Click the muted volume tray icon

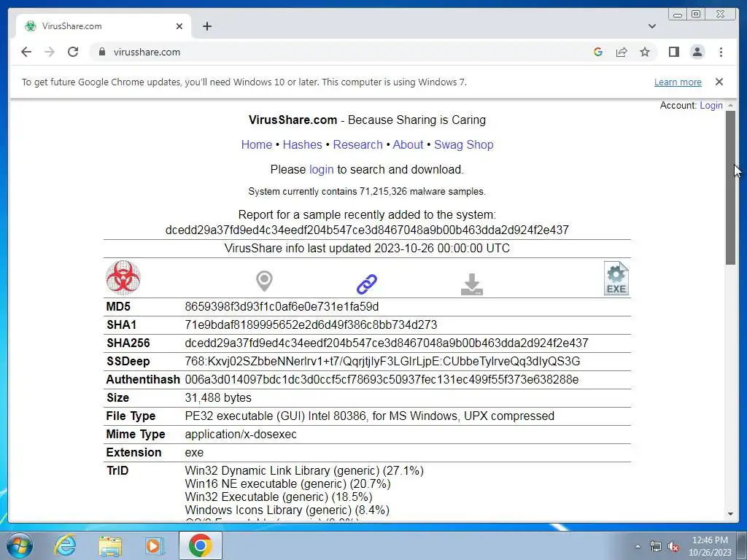click(x=673, y=547)
